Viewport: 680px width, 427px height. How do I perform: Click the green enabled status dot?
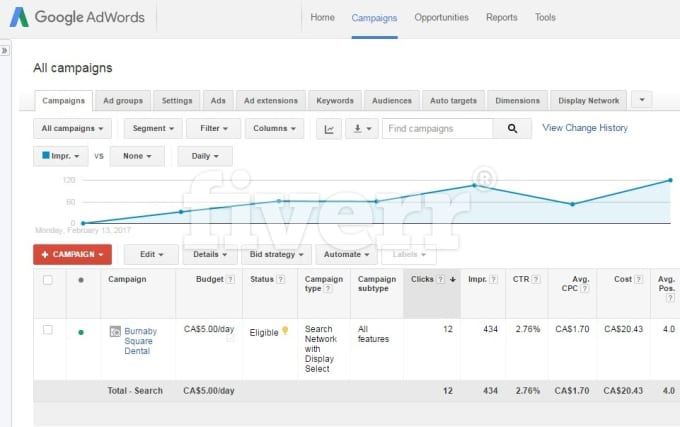point(81,332)
